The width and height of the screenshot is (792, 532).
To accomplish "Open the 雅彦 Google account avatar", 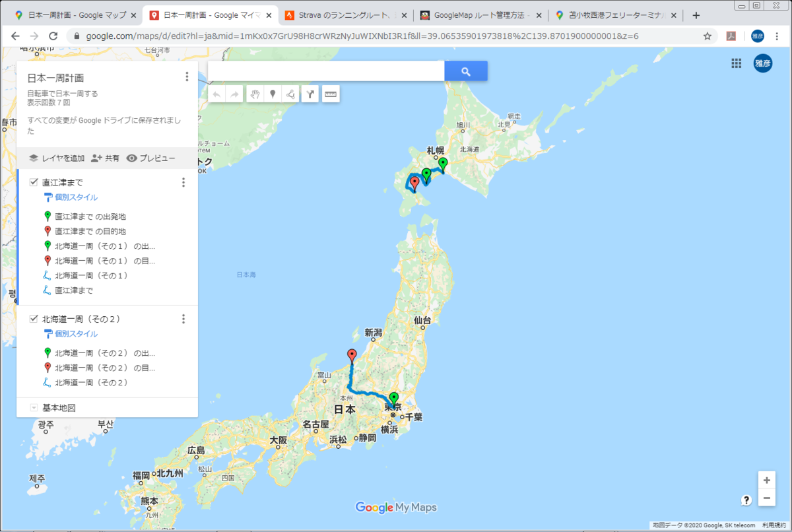I will click(x=763, y=63).
